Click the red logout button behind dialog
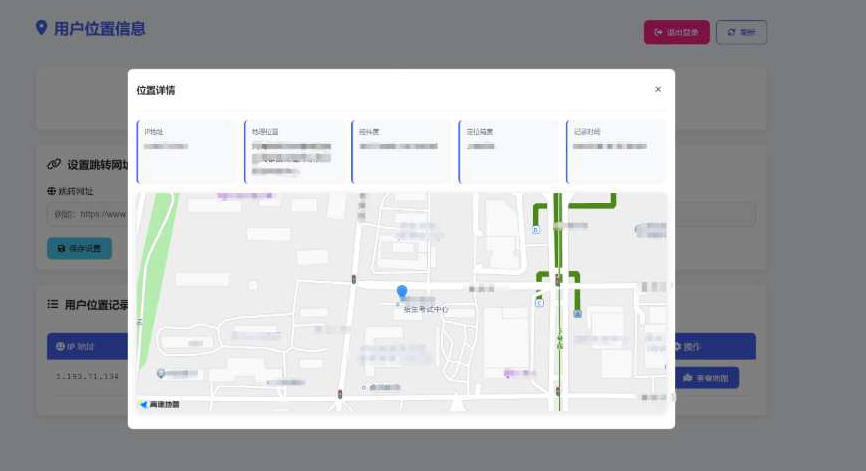This screenshot has height=471, width=866. pos(677,32)
